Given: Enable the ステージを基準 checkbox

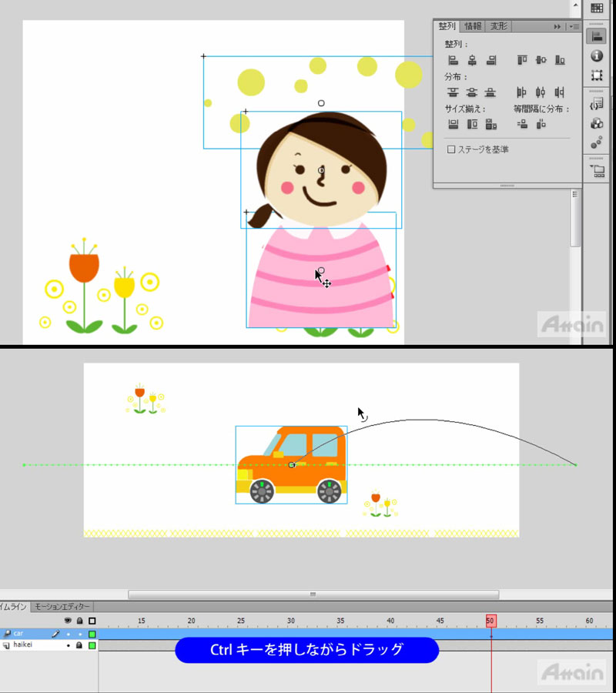Looking at the screenshot, I should click(451, 149).
